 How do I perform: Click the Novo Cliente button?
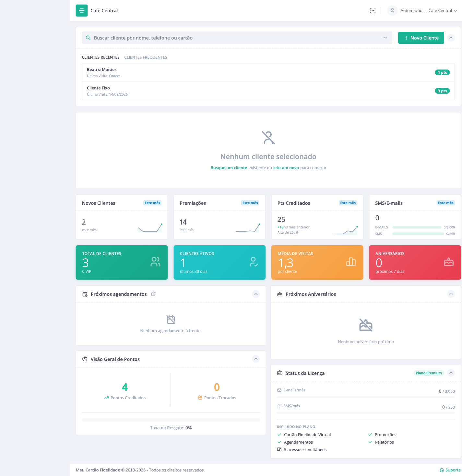[x=421, y=38]
